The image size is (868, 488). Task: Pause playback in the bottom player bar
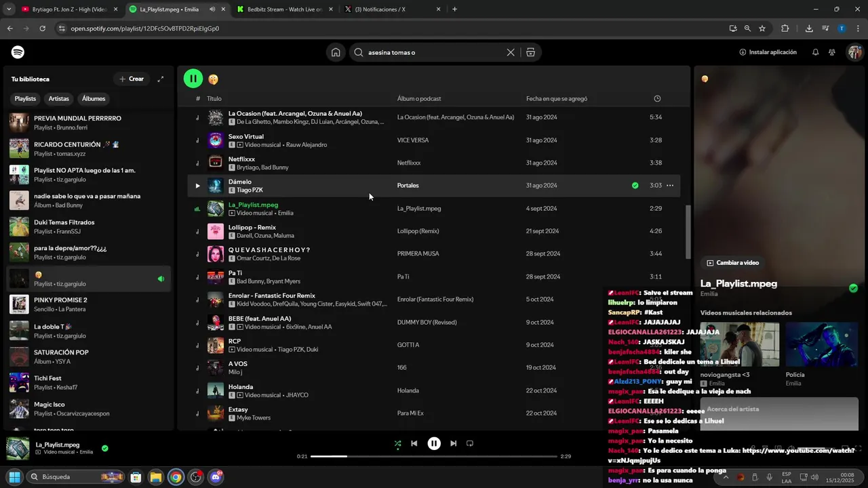pyautogui.click(x=434, y=443)
